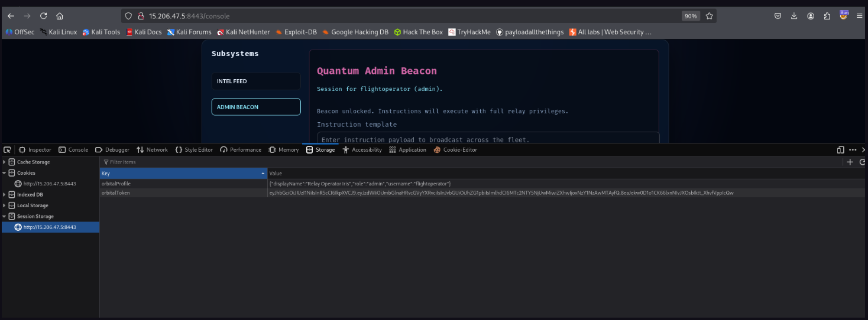Viewport: 868px width, 320px height.
Task: Collapse the Cookies tree node
Action: click(x=5, y=173)
